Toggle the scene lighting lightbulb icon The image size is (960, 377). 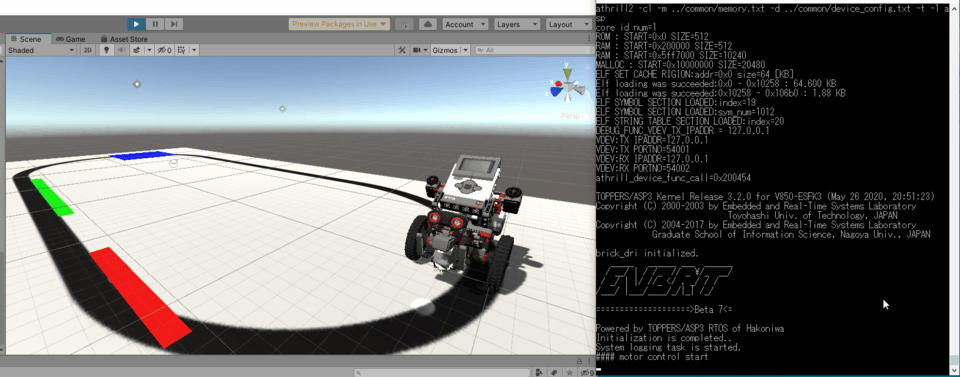point(107,50)
